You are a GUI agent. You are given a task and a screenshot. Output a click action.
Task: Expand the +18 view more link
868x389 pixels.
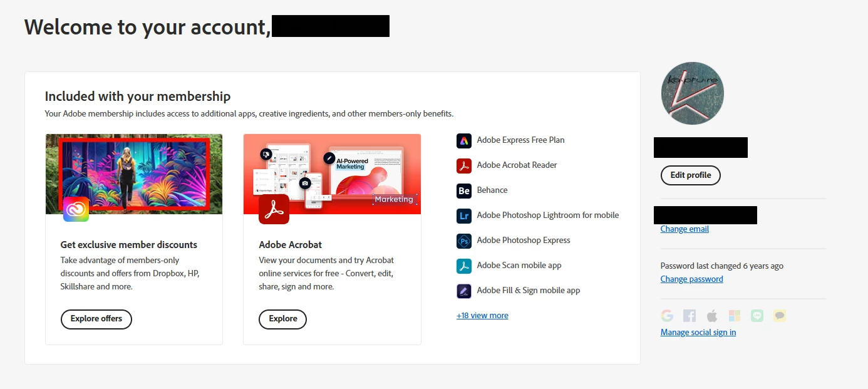(x=482, y=316)
